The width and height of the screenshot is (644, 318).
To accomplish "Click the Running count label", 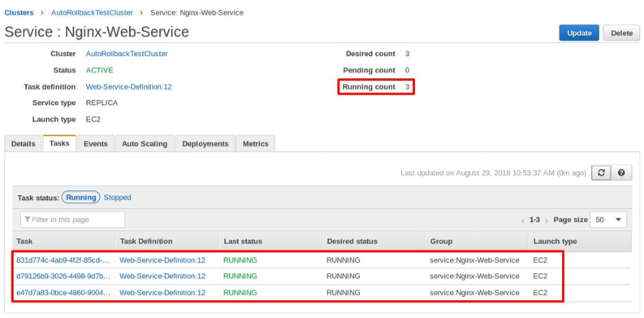I will pos(369,87).
